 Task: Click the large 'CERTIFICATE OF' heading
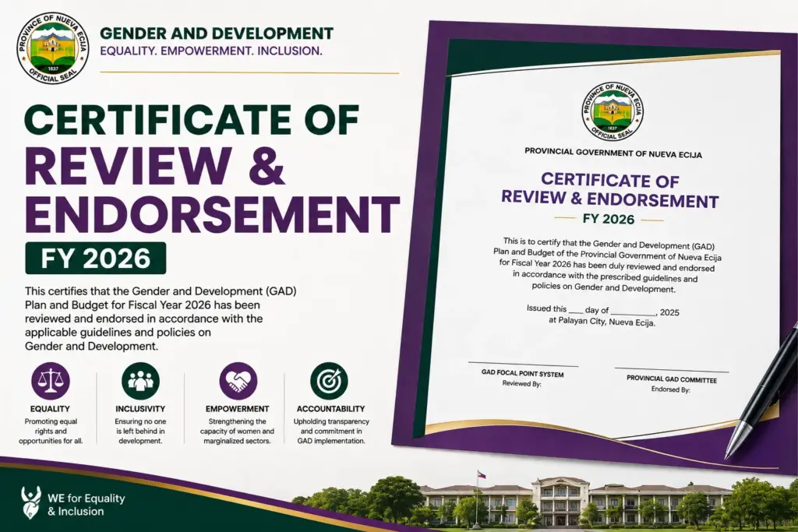192,120
